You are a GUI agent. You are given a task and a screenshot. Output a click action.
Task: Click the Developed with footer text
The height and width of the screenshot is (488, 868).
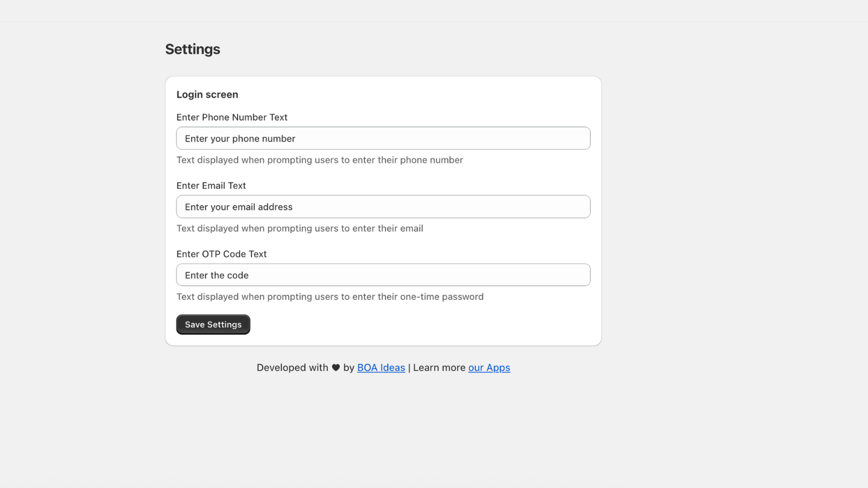tap(292, 368)
